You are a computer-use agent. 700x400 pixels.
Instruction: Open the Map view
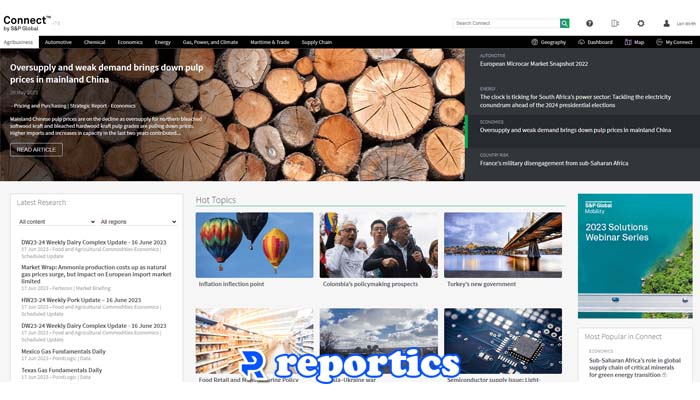tap(633, 43)
